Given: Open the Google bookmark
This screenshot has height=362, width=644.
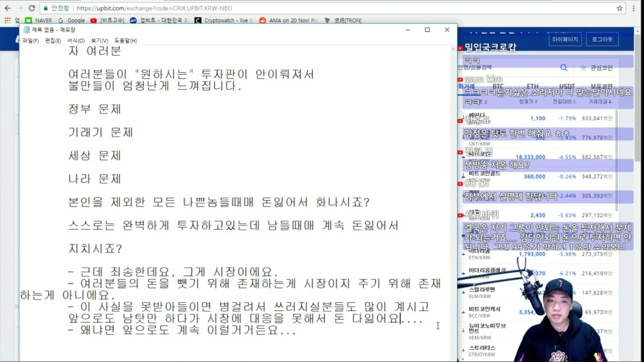Looking at the screenshot, I should 71,20.
